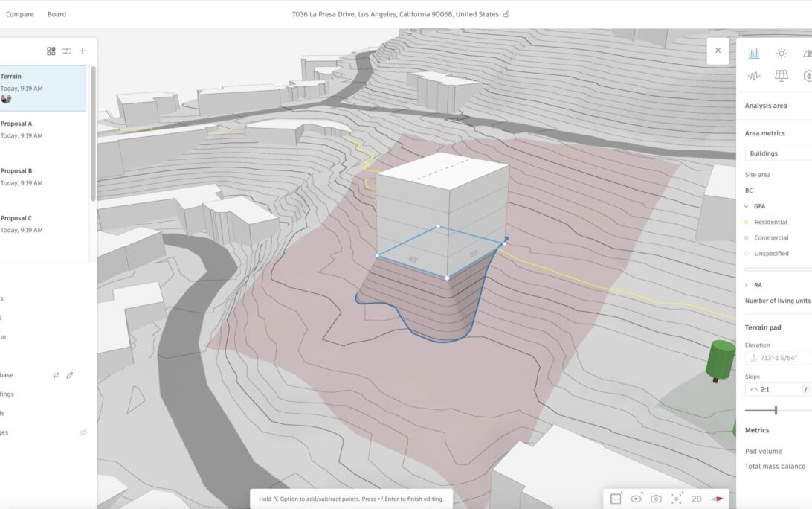The width and height of the screenshot is (812, 509).
Task: Take a screenshot with the camera icon
Action: 656,499
